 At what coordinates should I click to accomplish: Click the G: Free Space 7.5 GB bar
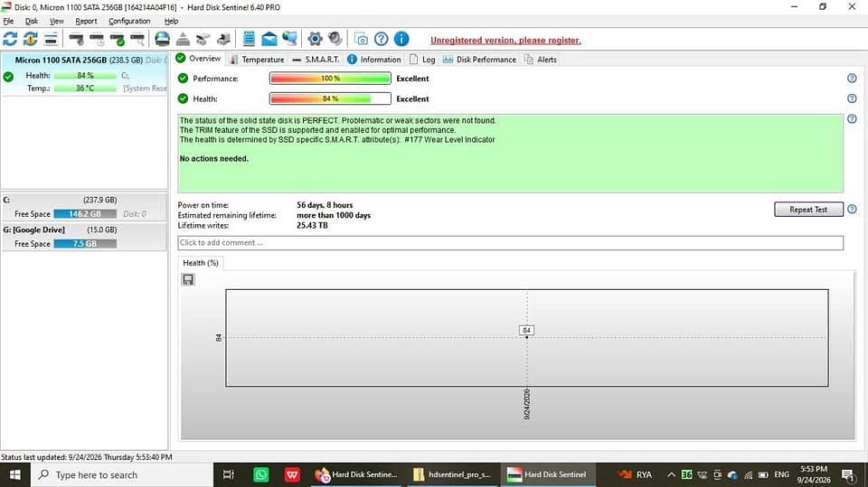85,244
